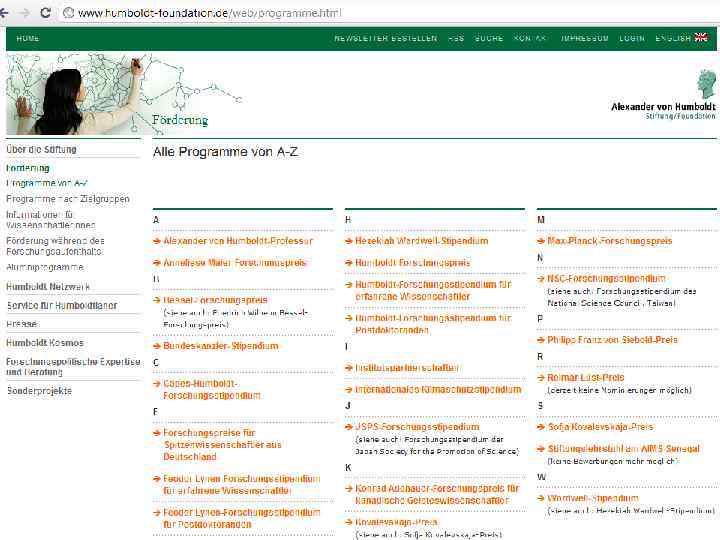720x540 pixels.
Task: Open Wardwell-Stipendium link under W
Action: coord(593,498)
